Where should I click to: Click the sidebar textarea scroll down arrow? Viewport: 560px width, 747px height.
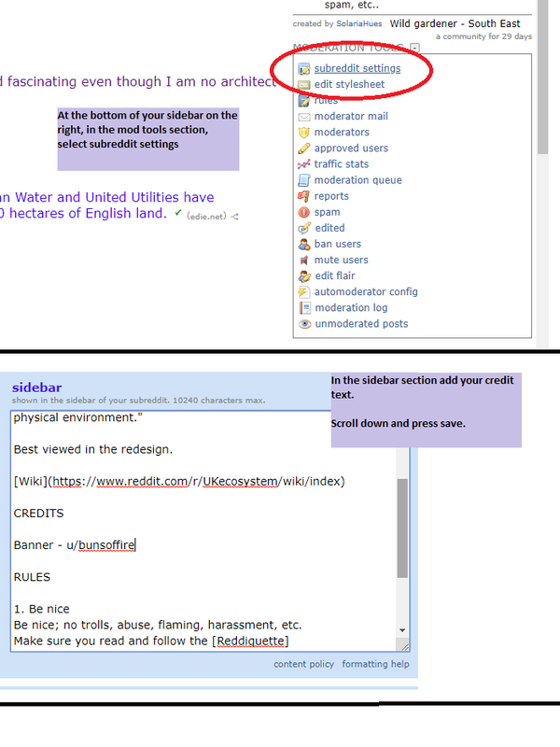coord(402,630)
